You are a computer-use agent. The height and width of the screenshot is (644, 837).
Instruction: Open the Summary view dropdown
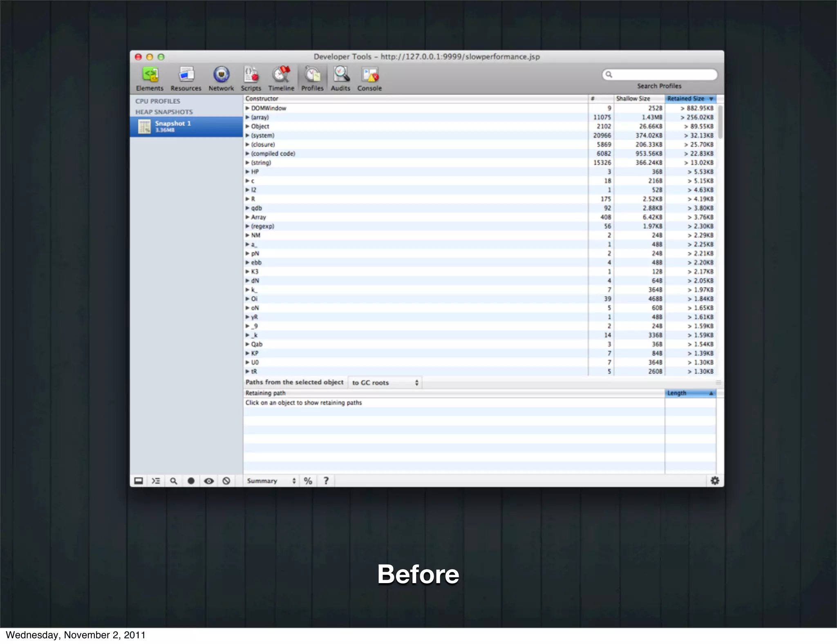pos(271,481)
